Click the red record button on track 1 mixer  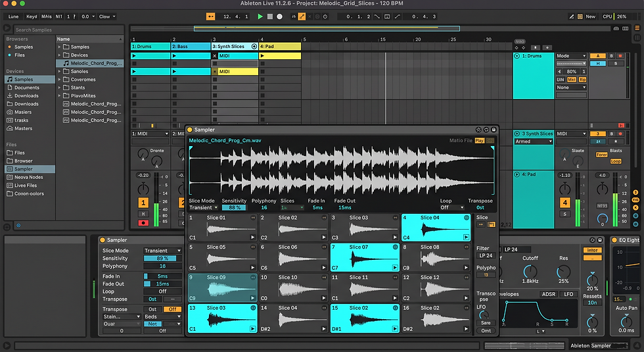(x=143, y=223)
